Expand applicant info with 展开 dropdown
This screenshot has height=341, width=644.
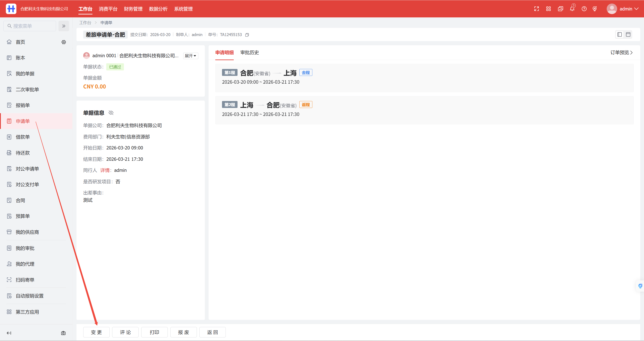[x=191, y=56]
